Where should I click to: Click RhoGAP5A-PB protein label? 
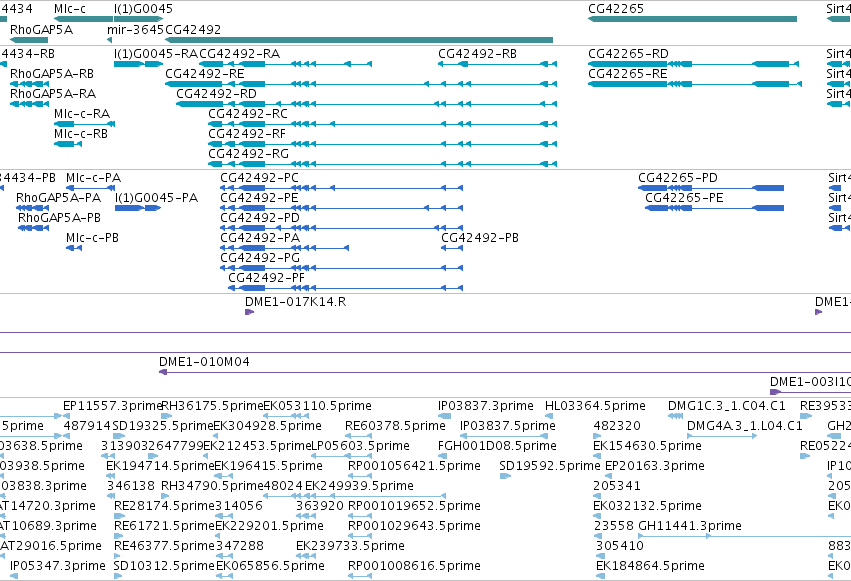click(x=60, y=218)
